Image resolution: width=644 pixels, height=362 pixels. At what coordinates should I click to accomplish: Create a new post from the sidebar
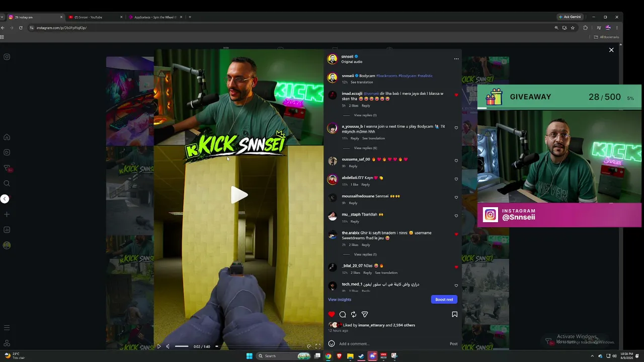pyautogui.click(x=7, y=215)
